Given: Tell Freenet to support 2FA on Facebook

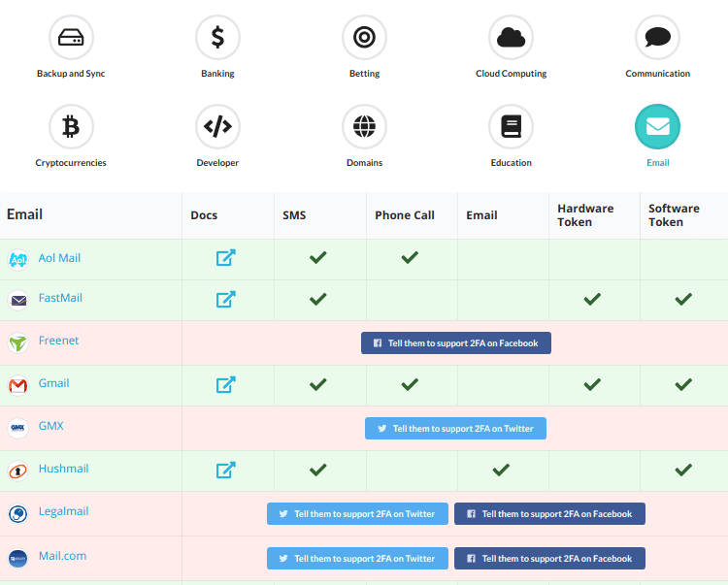Looking at the screenshot, I should tap(456, 342).
